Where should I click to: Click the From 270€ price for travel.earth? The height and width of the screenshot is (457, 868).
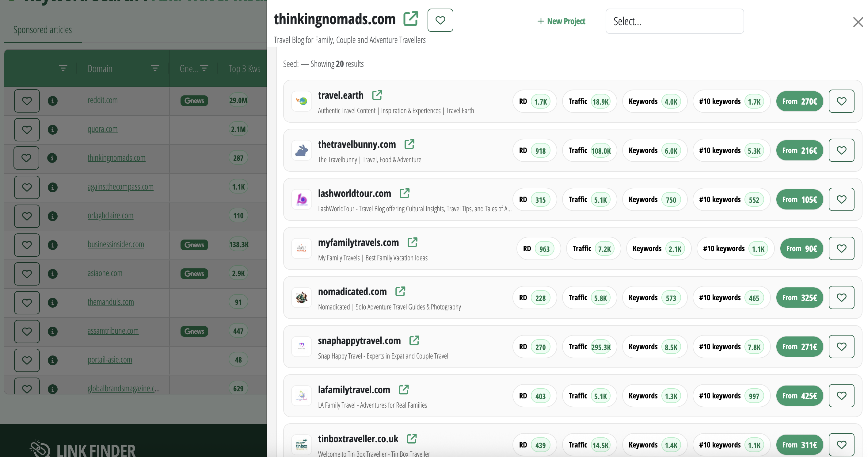(x=800, y=101)
